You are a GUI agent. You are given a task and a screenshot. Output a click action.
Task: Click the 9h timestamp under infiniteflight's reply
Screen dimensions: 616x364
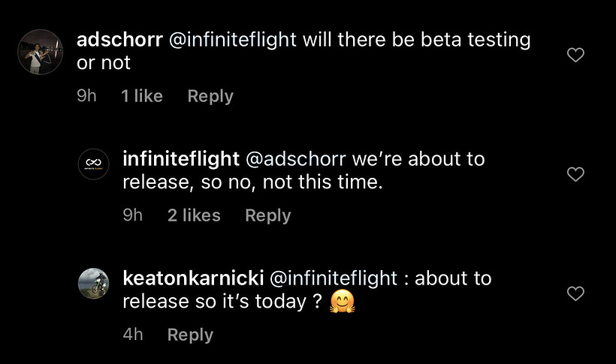click(132, 215)
